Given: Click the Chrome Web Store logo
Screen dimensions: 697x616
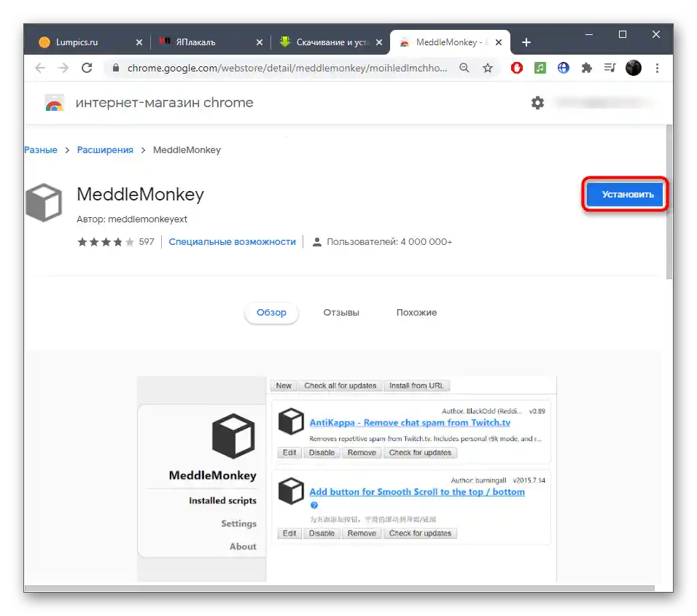Looking at the screenshot, I should [x=54, y=103].
